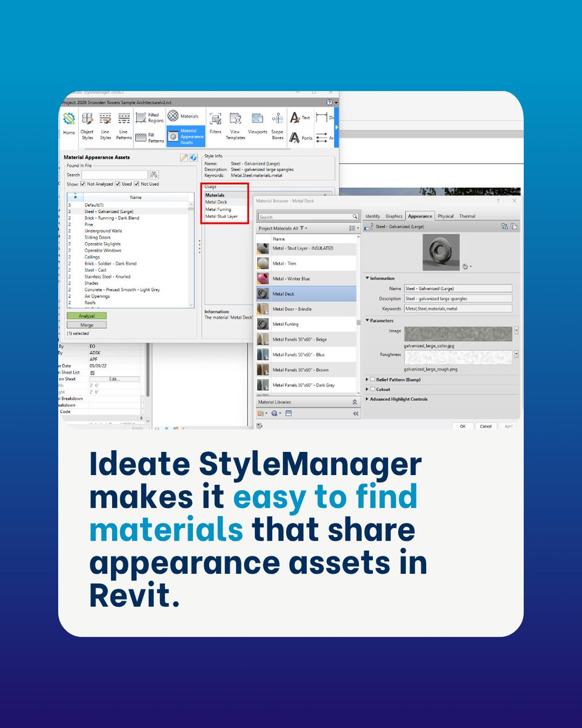
Task: Open View Templates tool
Action: tap(235, 126)
